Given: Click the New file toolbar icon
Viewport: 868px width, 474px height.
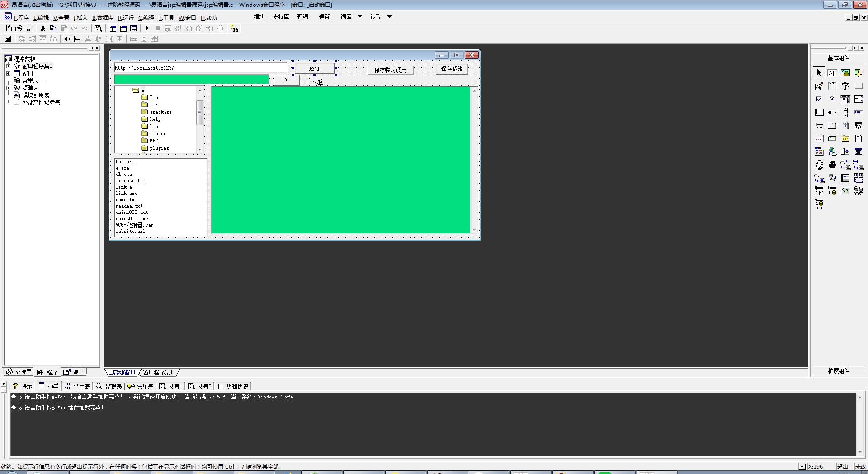Looking at the screenshot, I should [x=9, y=28].
